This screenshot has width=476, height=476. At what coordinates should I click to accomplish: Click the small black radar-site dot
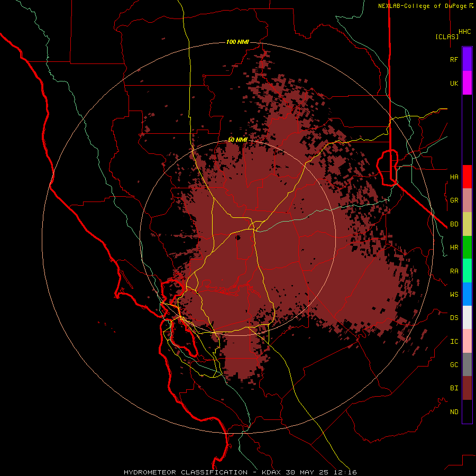(x=238, y=237)
